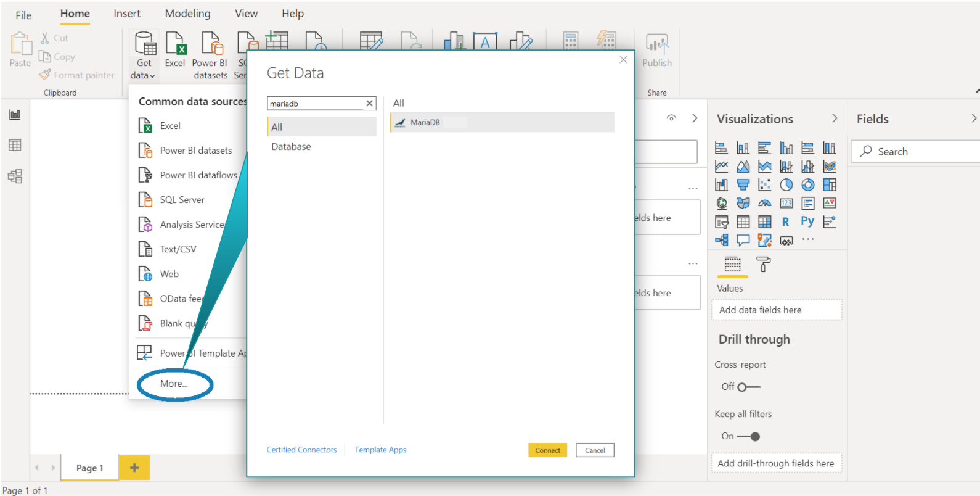Screen dimensions: 980x496
Task: Open the Insert ribbon tab
Action: 127,14
